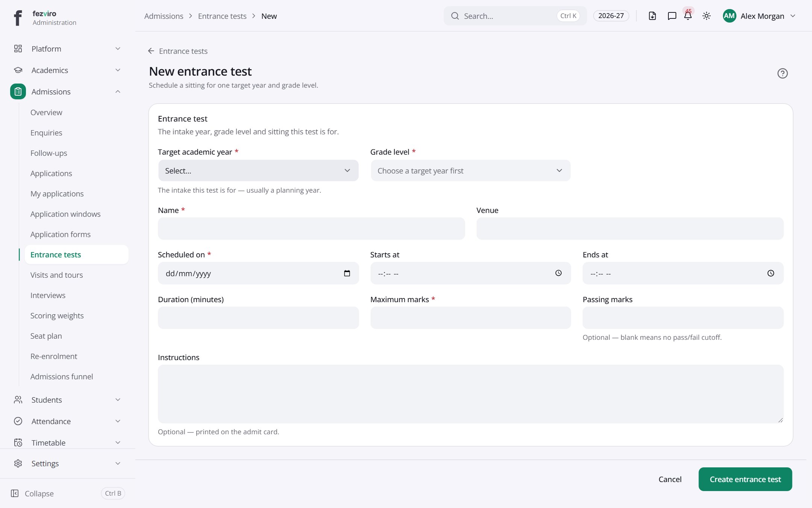Click the Cancel button
This screenshot has height=508, width=812.
click(670, 479)
